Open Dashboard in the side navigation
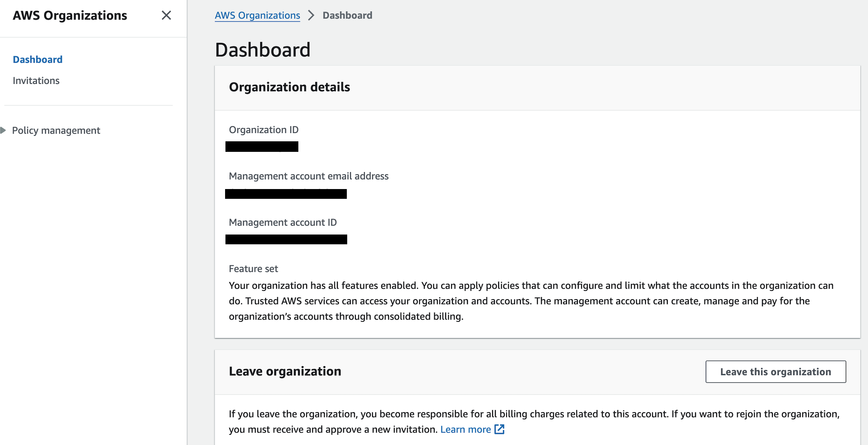 (x=38, y=59)
